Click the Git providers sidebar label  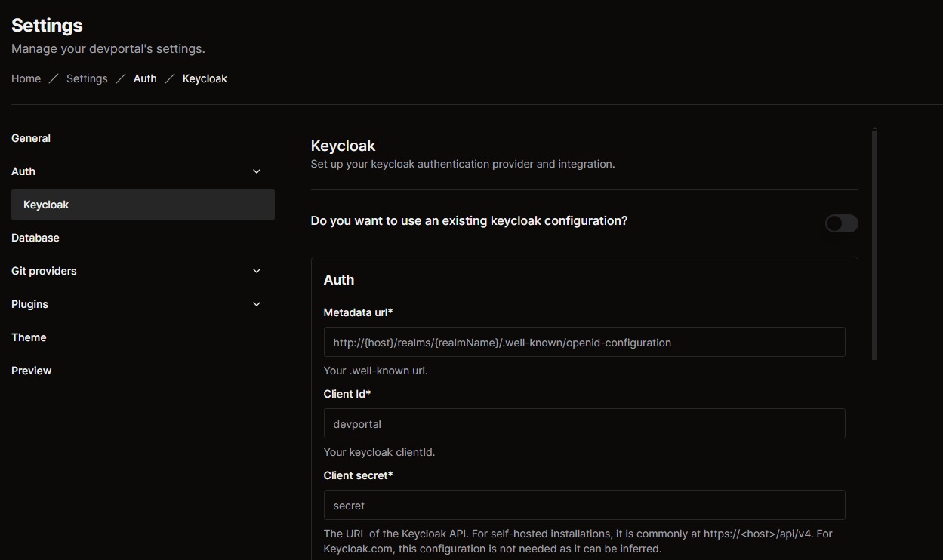click(x=44, y=271)
